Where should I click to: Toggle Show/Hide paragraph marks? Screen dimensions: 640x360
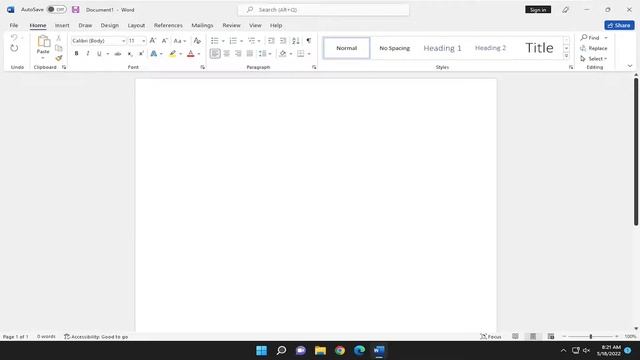pos(309,40)
